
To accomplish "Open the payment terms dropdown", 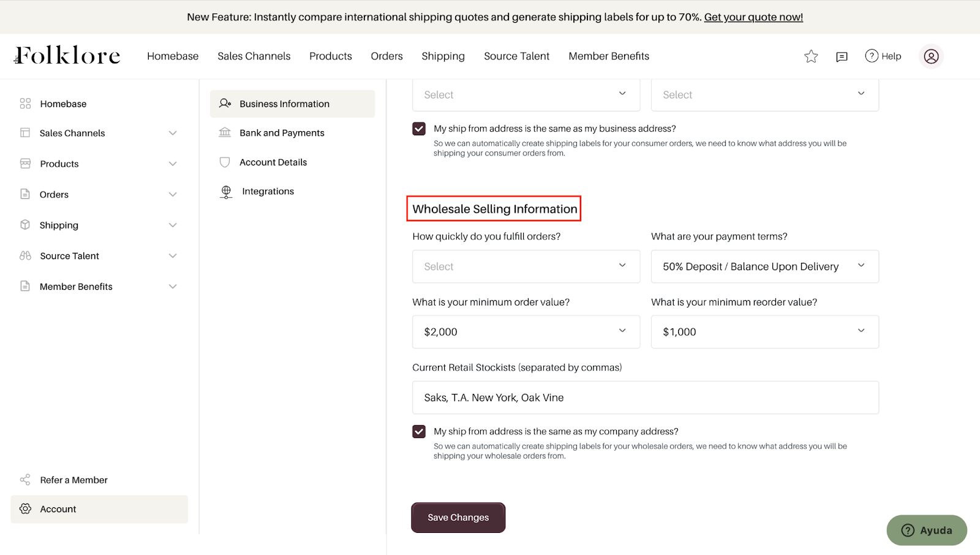I will 764,266.
